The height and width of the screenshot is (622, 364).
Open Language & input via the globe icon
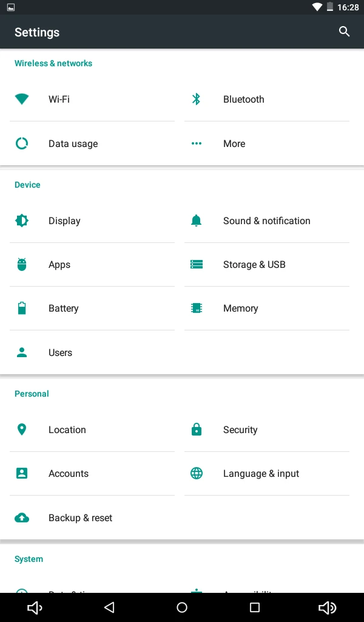click(197, 473)
